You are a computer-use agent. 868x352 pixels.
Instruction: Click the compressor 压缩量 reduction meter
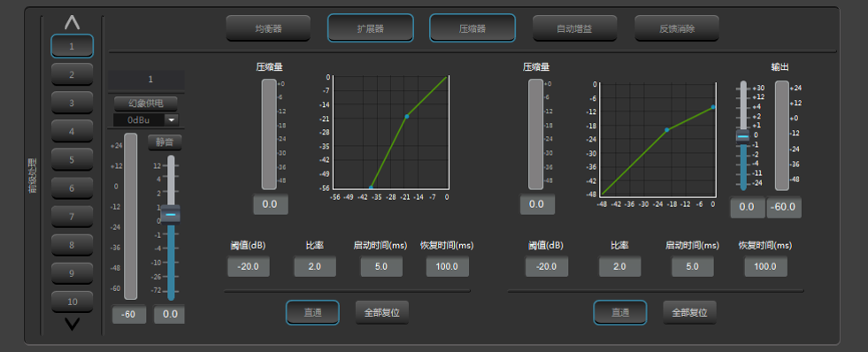536,134
